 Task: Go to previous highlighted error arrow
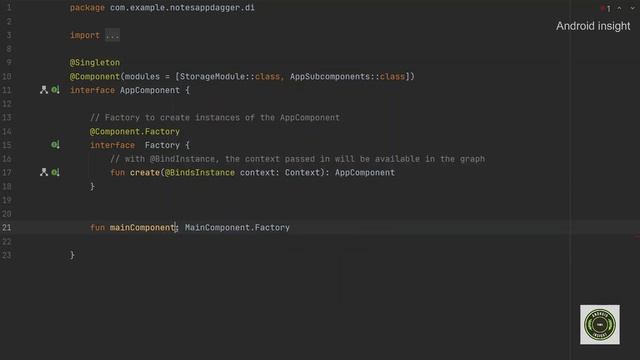coord(619,8)
